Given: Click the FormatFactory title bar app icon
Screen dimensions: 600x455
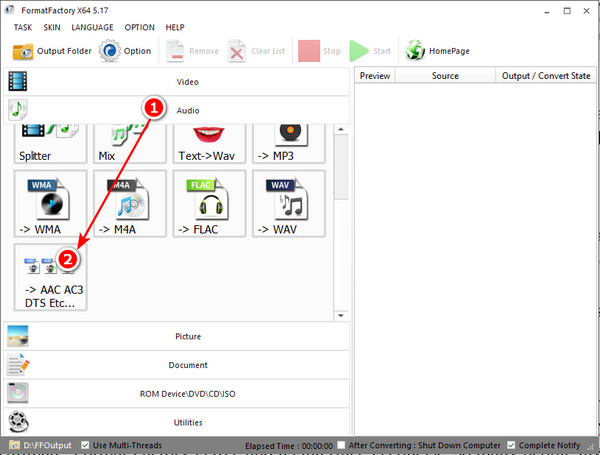Looking at the screenshot, I should point(10,10).
